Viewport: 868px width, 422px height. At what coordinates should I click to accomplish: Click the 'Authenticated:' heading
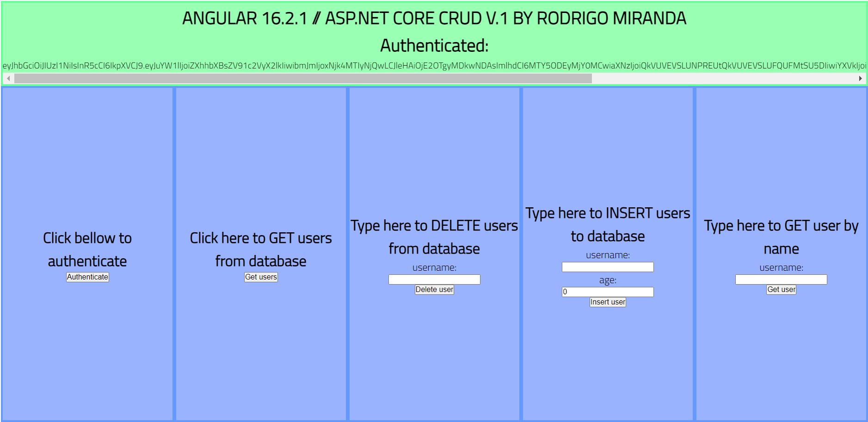click(434, 46)
